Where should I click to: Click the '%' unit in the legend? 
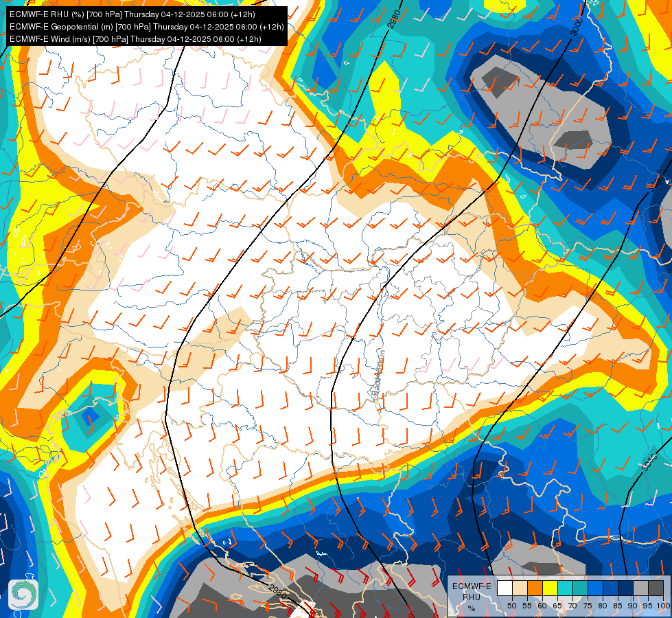click(x=472, y=608)
